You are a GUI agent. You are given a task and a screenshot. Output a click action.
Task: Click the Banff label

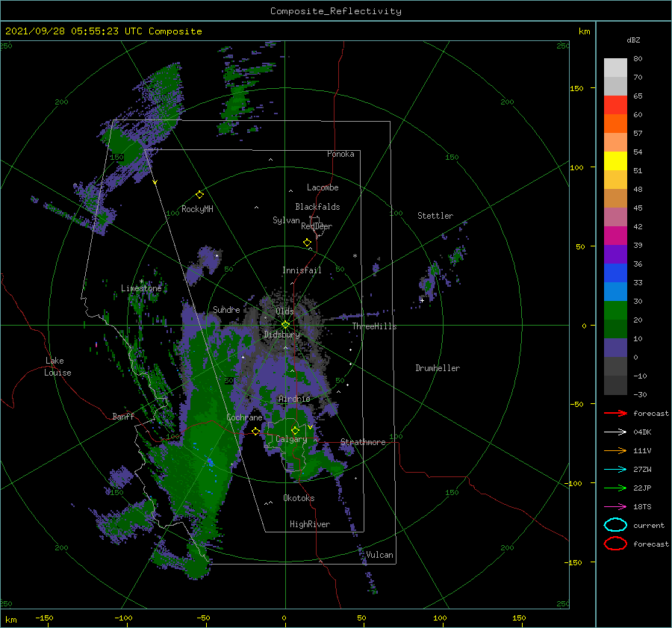click(123, 416)
